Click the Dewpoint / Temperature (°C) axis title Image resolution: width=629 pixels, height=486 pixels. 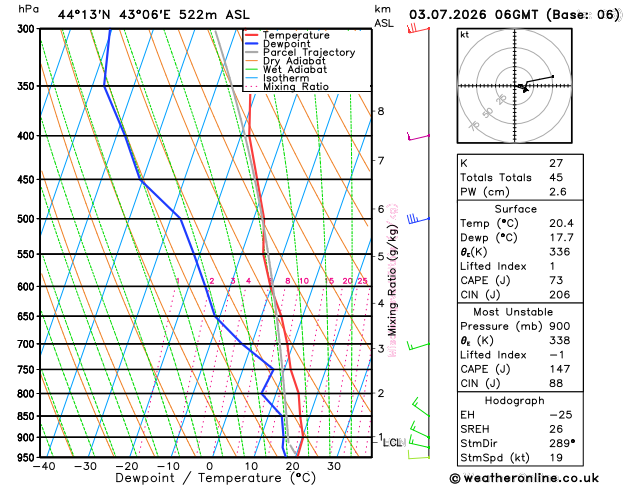point(215,478)
